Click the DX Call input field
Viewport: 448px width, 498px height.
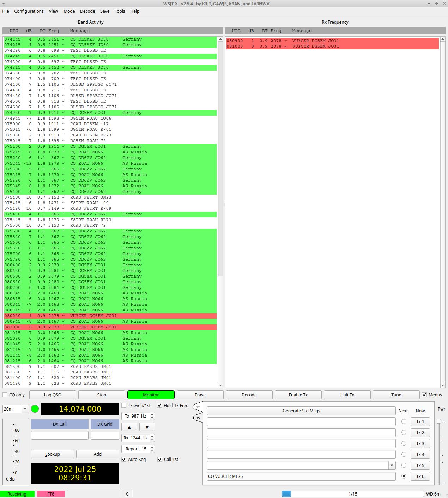(60, 435)
